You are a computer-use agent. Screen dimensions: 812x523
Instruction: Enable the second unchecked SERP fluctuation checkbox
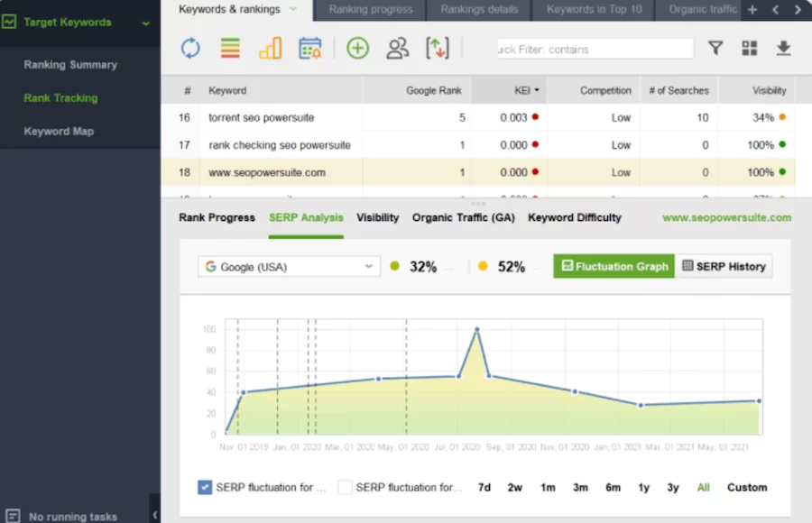point(345,487)
